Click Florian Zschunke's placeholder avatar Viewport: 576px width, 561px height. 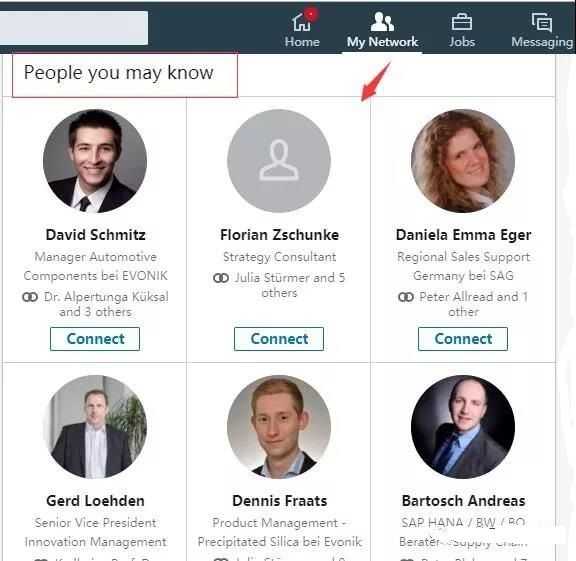pyautogui.click(x=279, y=161)
